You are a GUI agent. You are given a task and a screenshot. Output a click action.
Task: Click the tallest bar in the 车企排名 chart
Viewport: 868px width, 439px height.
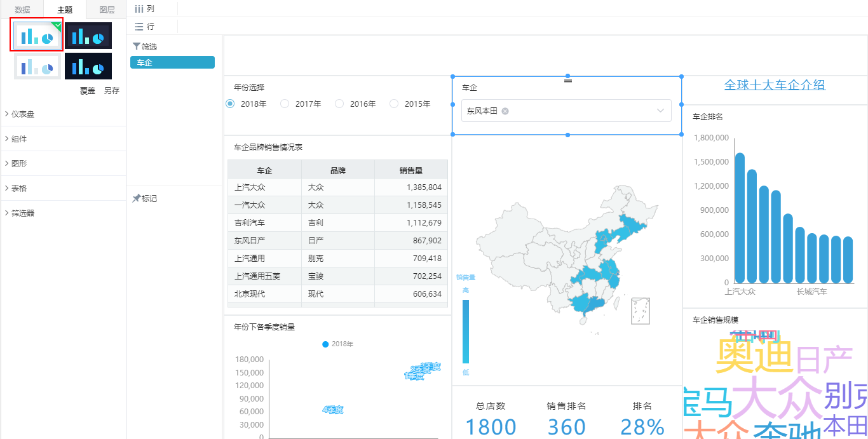[x=740, y=218]
